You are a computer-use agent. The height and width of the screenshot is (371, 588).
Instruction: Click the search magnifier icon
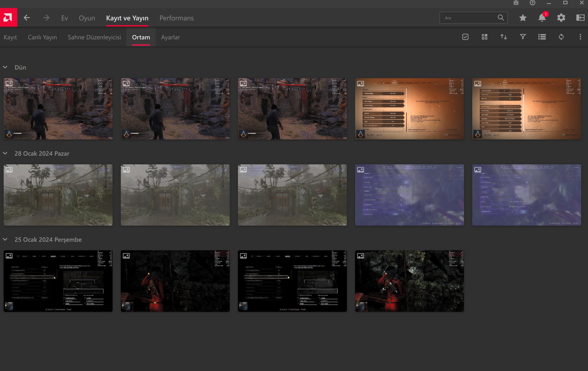click(501, 18)
